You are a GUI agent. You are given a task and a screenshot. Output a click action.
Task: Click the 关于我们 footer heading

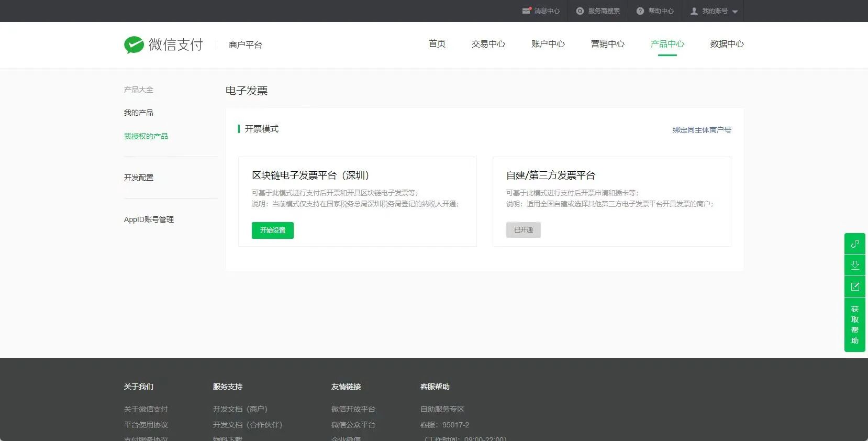coord(139,387)
